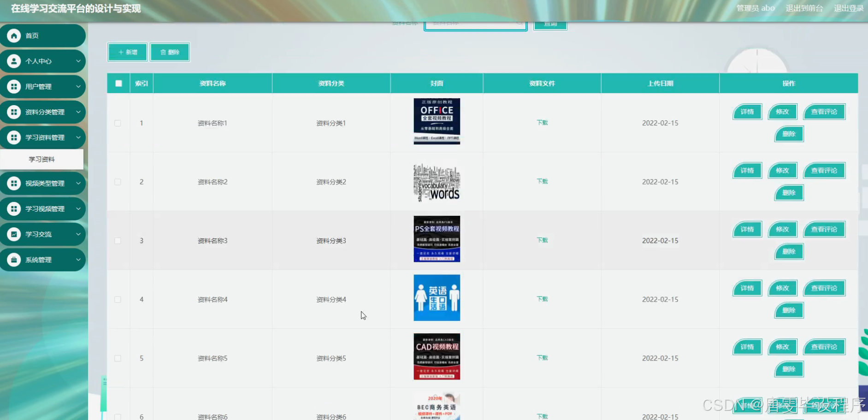Click the 上传日期 column header
The width and height of the screenshot is (868, 420).
[x=660, y=83]
